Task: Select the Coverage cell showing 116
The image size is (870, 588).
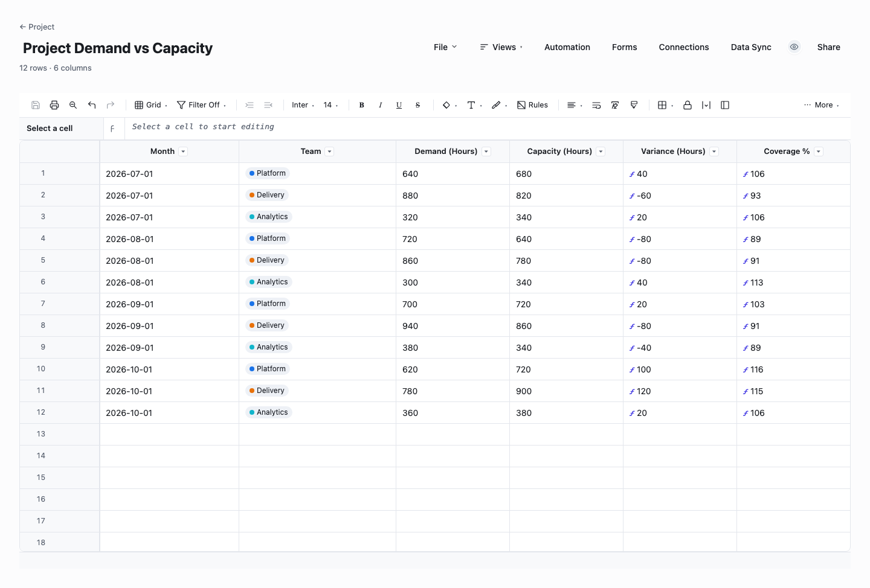Action: tap(793, 369)
